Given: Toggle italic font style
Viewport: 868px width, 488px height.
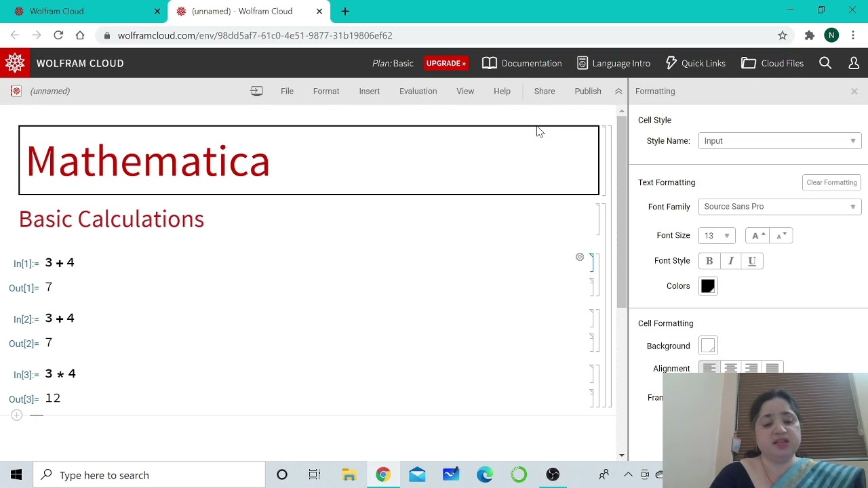Looking at the screenshot, I should pos(730,261).
